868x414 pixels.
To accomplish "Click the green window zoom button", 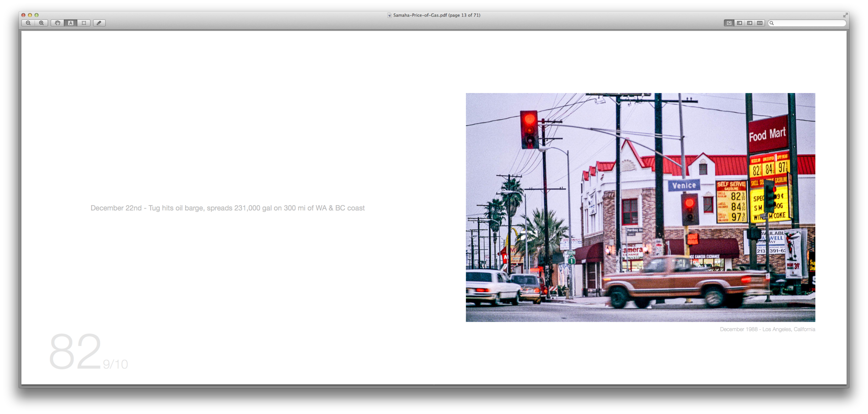I will pos(36,15).
